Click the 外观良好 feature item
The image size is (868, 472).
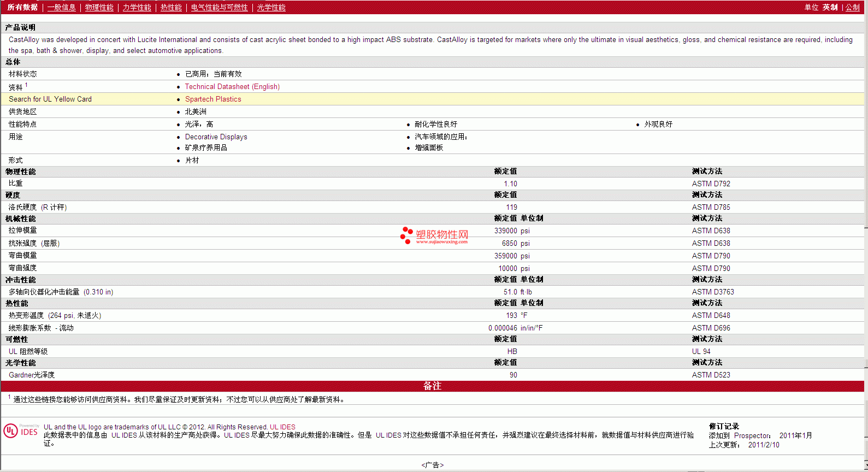[658, 124]
